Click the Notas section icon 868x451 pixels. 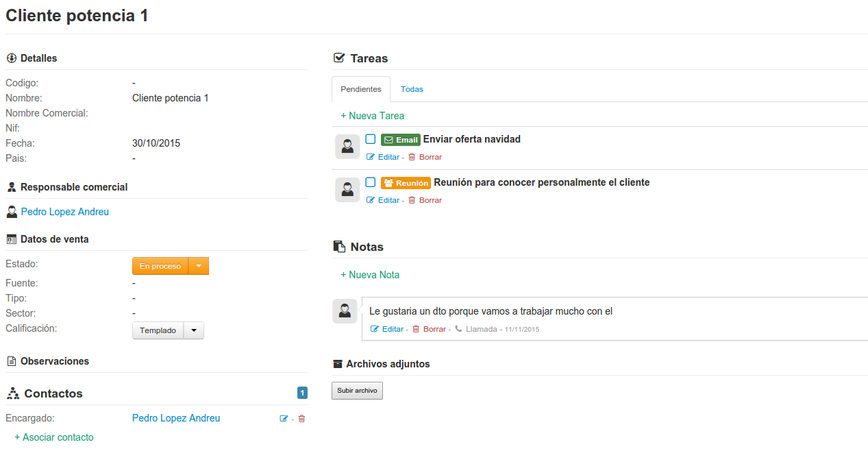[338, 247]
